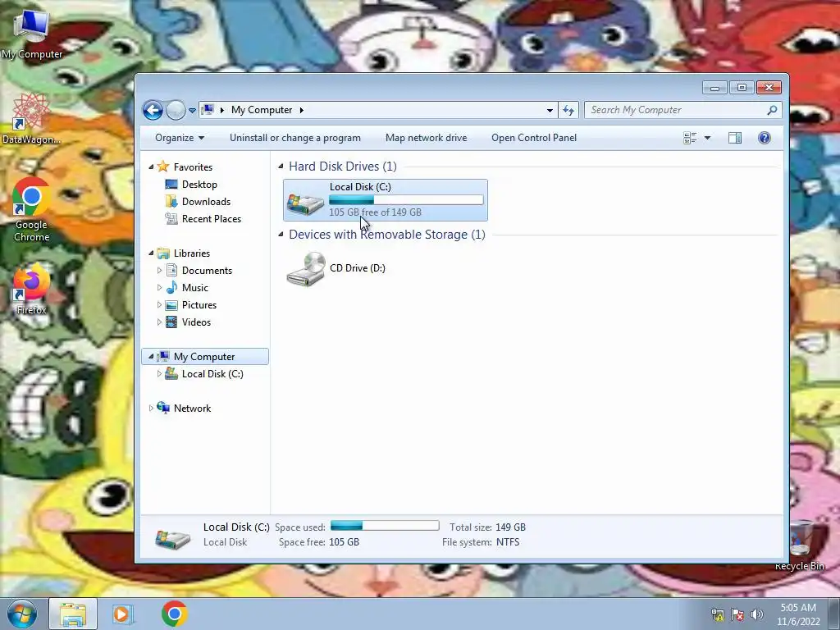Viewport: 840px width, 630px height.
Task: Click the "105 GB free of 149 GB" text
Action: (375, 212)
